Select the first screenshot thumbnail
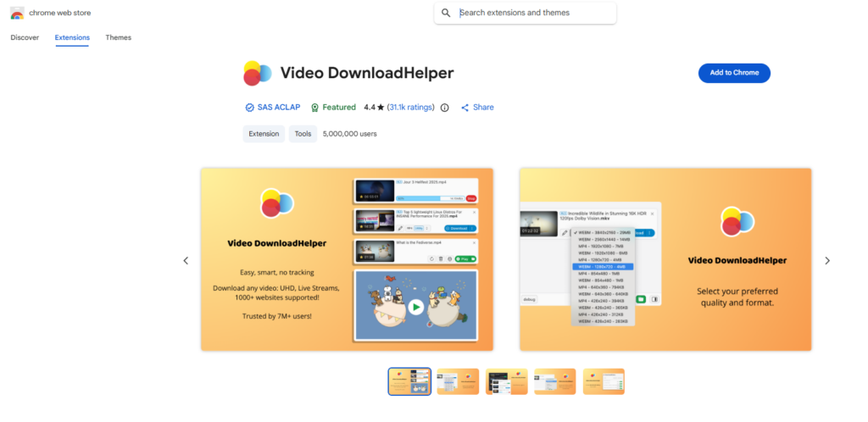The width and height of the screenshot is (868, 422). 409,381
